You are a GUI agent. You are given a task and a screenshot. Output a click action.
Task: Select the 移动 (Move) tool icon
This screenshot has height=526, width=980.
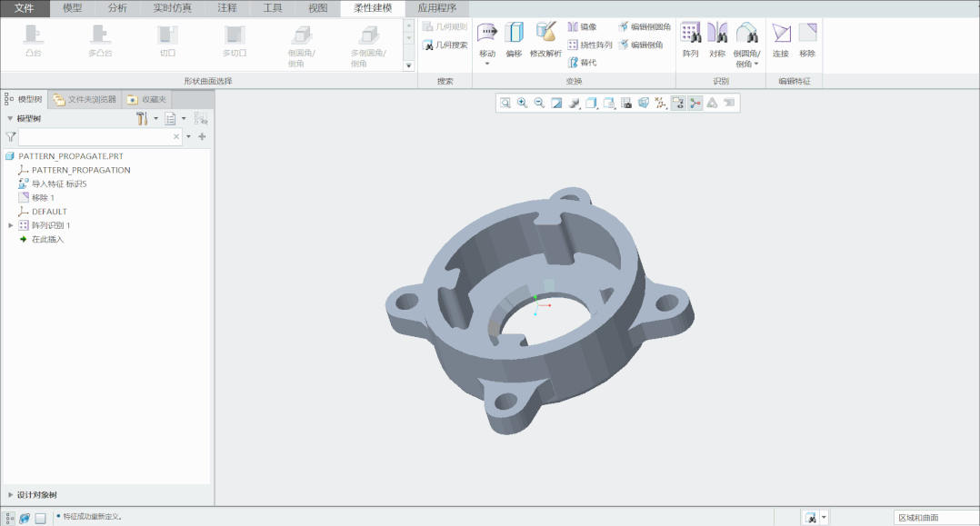(x=487, y=33)
